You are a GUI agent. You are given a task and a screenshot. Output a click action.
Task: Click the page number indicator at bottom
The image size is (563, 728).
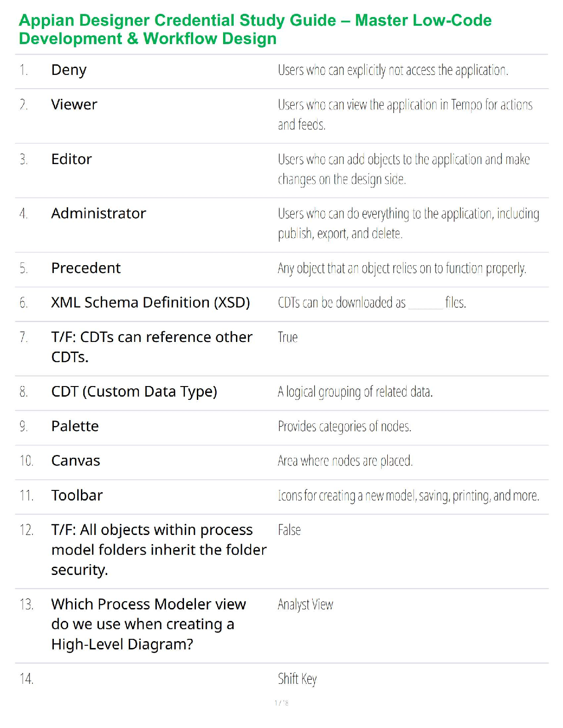point(281,703)
